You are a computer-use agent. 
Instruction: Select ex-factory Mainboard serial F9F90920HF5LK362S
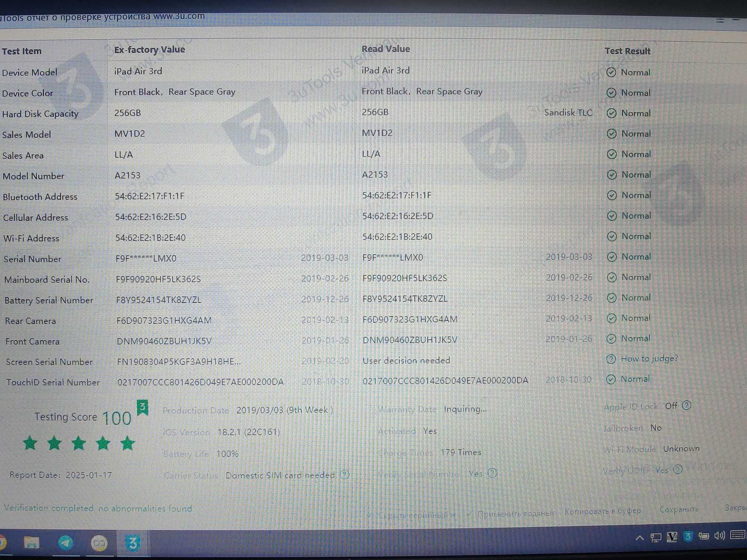click(x=158, y=279)
